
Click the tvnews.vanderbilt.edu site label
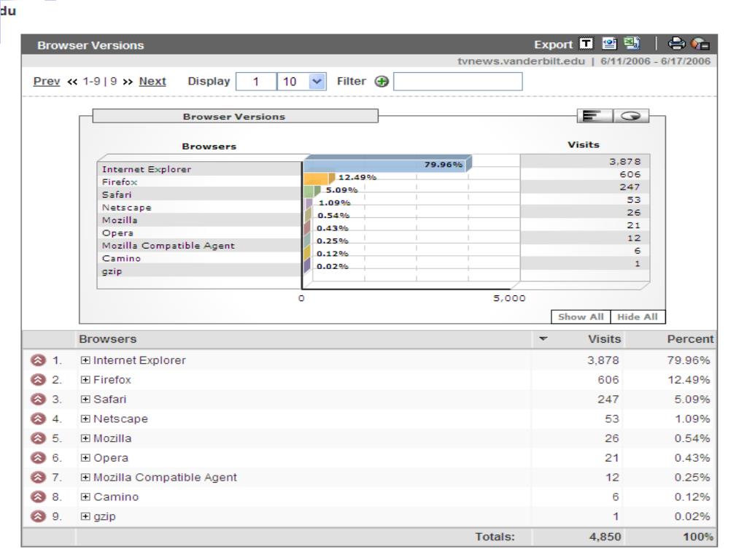(521, 61)
